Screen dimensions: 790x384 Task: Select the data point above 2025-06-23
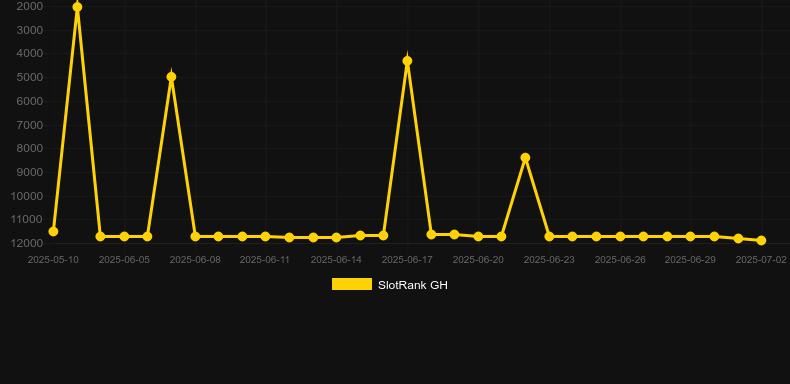click(x=549, y=236)
